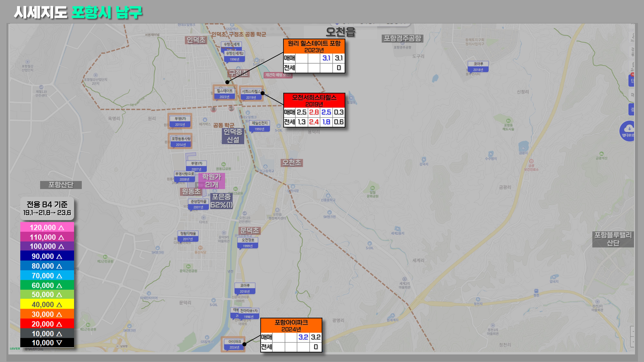Click the 힐스테이트 2023년 map marker

pos(224,93)
